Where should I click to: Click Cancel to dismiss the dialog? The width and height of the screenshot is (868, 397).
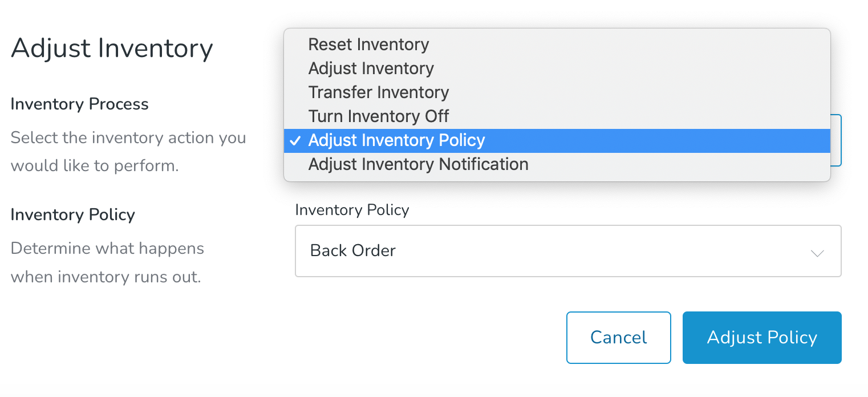[618, 337]
